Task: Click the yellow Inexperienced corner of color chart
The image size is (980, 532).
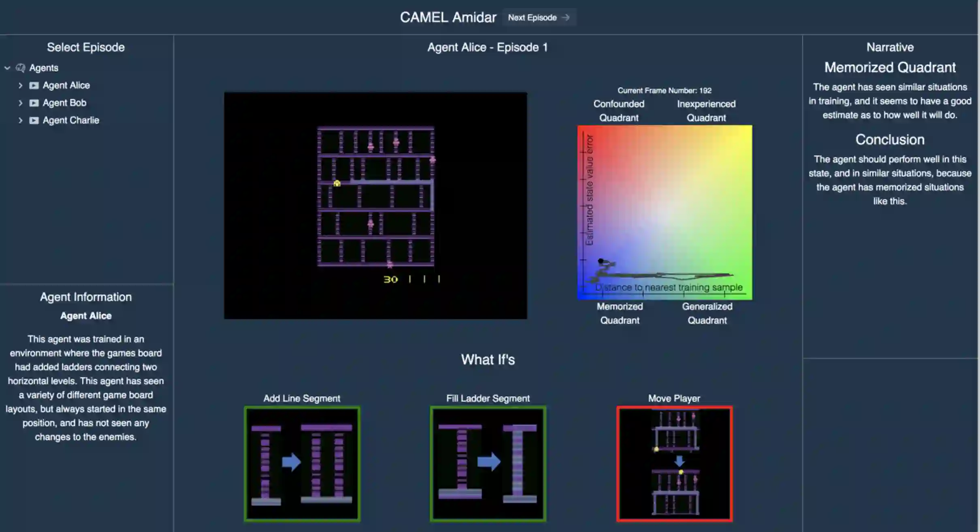Action: point(744,133)
